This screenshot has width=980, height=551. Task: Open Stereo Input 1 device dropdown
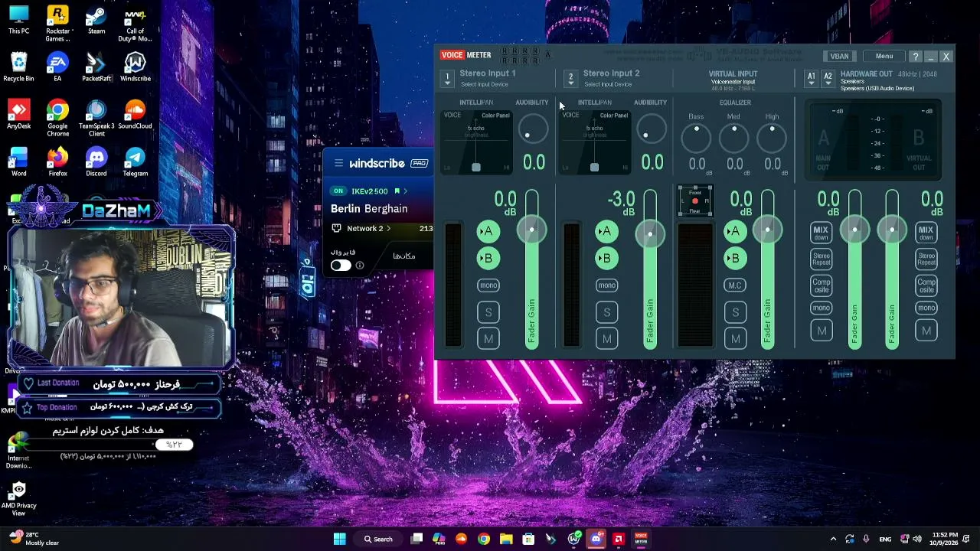(447, 78)
